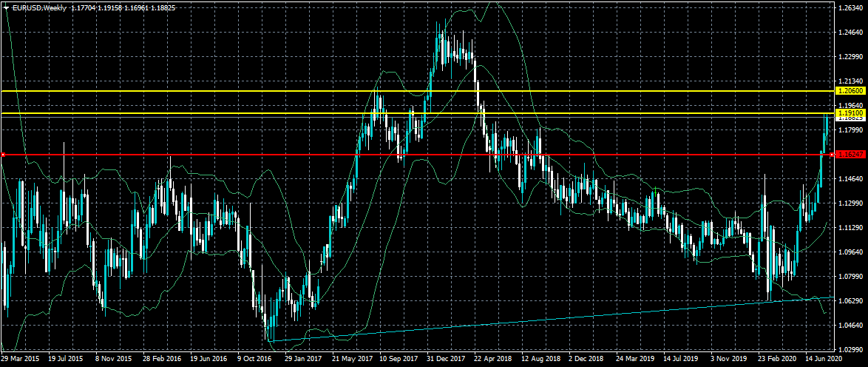Click the small triangle icon before EURUSD,Weekly
Image resolution: width=868 pixels, height=367 pixels.
5,8
